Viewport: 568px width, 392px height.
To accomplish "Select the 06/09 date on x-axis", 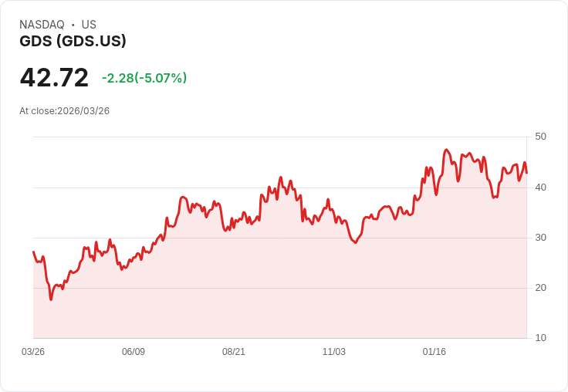I will [x=134, y=352].
